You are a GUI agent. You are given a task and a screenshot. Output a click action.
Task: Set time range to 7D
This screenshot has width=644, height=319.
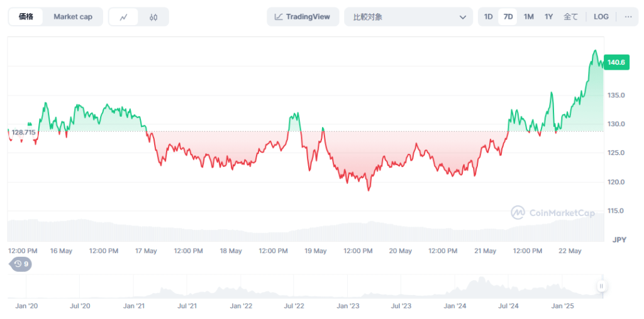click(x=508, y=17)
